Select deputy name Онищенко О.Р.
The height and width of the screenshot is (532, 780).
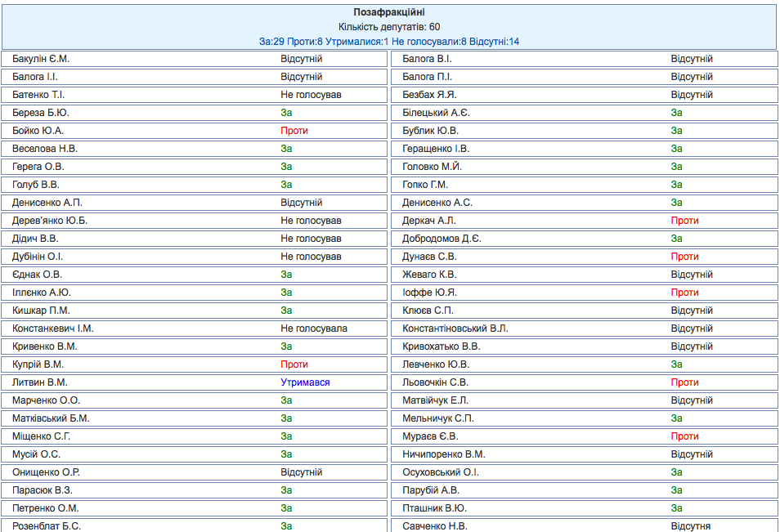coord(46,472)
